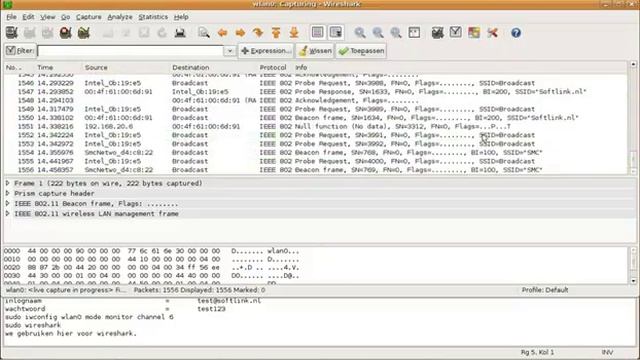Screen dimensions: 640x360
Task: Click packet list scrollbar up arrow
Action: 633,64
